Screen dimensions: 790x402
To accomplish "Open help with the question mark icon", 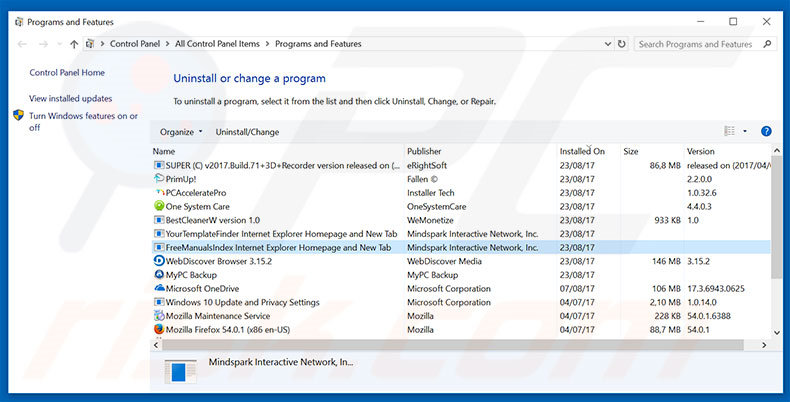I will tap(766, 131).
